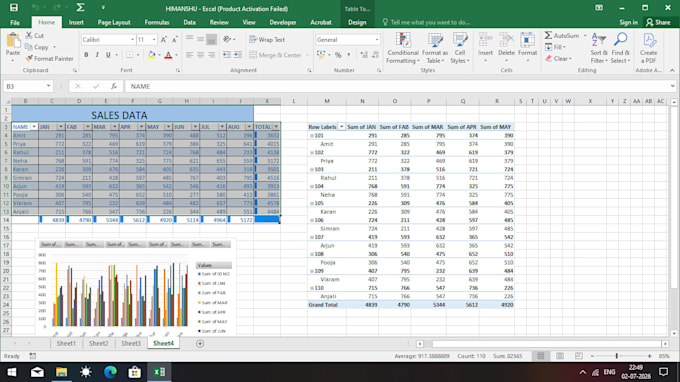
Task: Click the Save icon in title bar
Action: coord(14,8)
